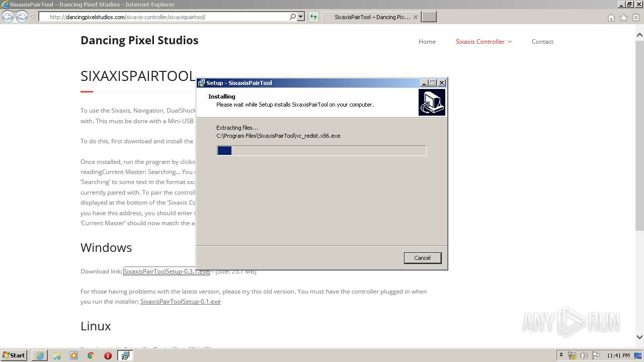
Task: Click the vertical scrollbar thumb
Action: pos(639,136)
